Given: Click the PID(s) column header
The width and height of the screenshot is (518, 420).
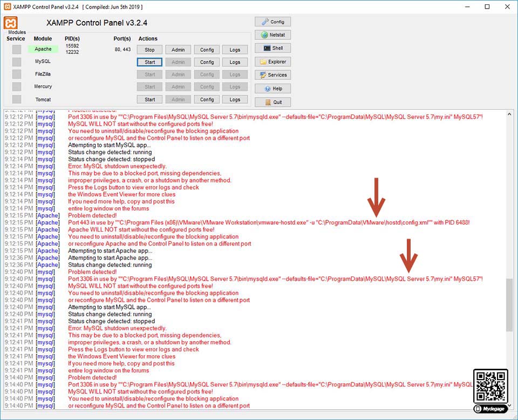Looking at the screenshot, I should [x=72, y=39].
